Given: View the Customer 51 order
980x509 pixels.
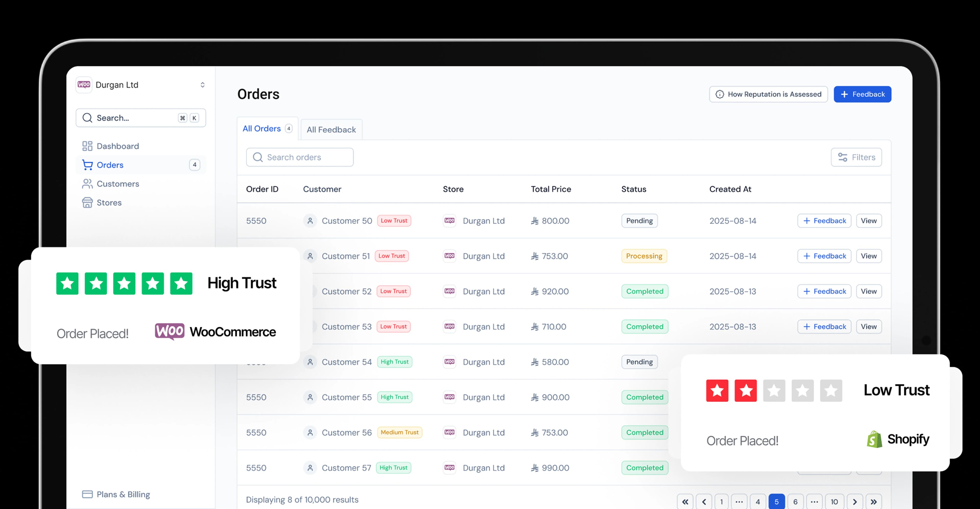Looking at the screenshot, I should [868, 256].
